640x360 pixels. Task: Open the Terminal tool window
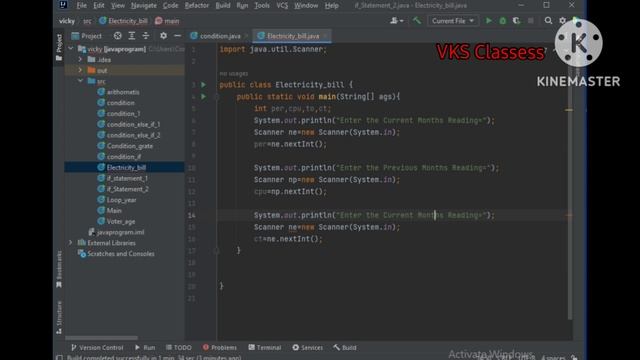click(264, 347)
